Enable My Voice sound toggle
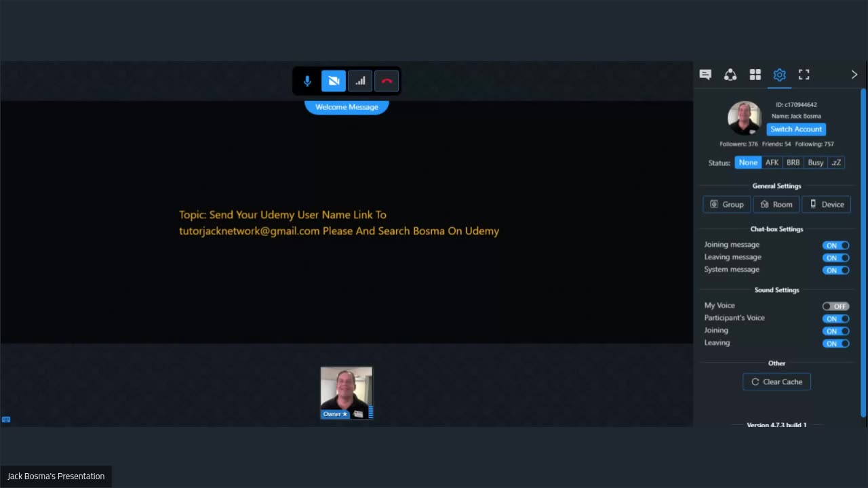Screen dimensions: 868x488 tap(836, 306)
